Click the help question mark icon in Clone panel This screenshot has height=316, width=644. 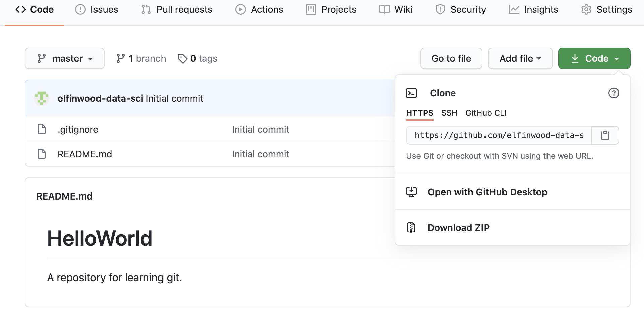click(614, 93)
